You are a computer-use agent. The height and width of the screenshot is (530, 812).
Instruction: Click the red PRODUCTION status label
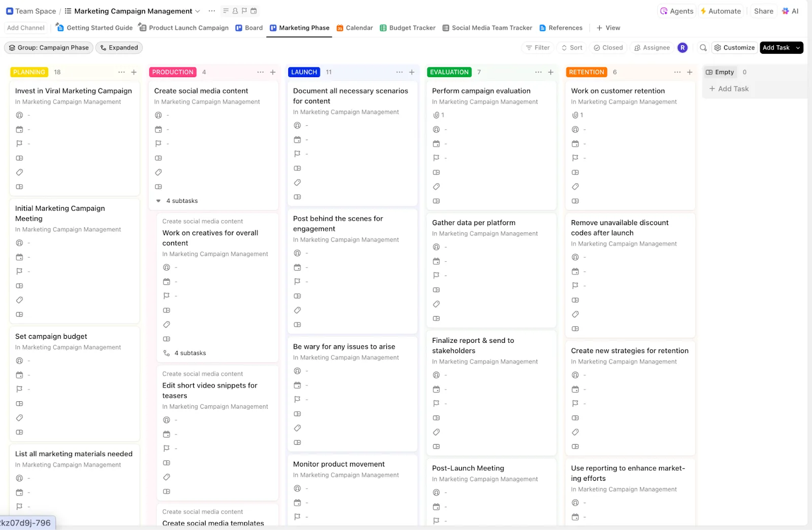[173, 72]
